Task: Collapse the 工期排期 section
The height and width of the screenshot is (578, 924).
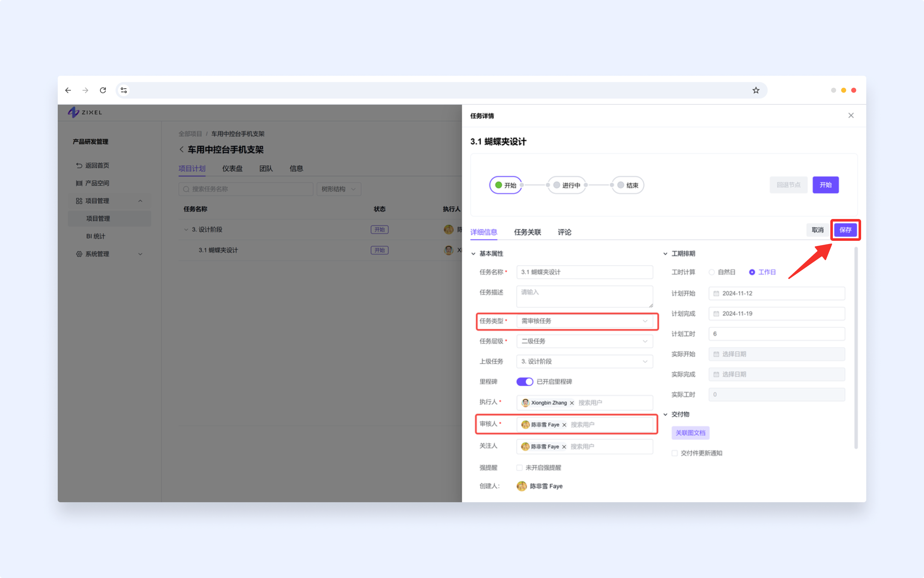Action: tap(665, 254)
